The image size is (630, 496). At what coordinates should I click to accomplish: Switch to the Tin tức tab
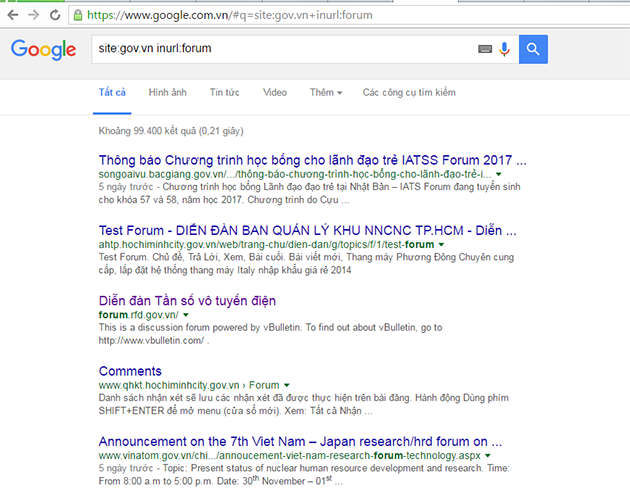tap(225, 92)
